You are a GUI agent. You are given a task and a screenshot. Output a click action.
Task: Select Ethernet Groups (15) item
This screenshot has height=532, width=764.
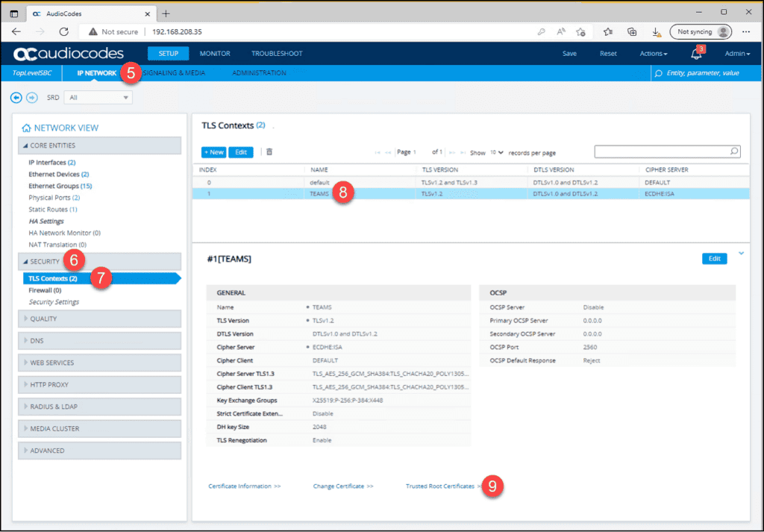pos(60,186)
